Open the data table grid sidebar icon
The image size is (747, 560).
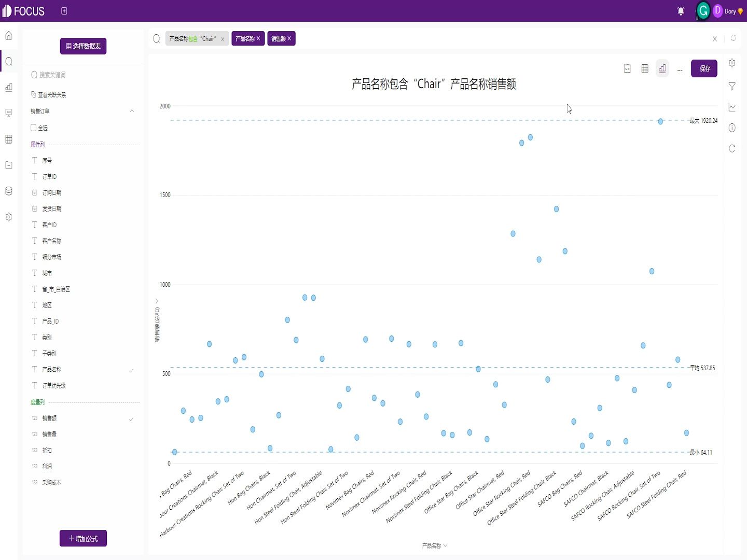point(9,139)
